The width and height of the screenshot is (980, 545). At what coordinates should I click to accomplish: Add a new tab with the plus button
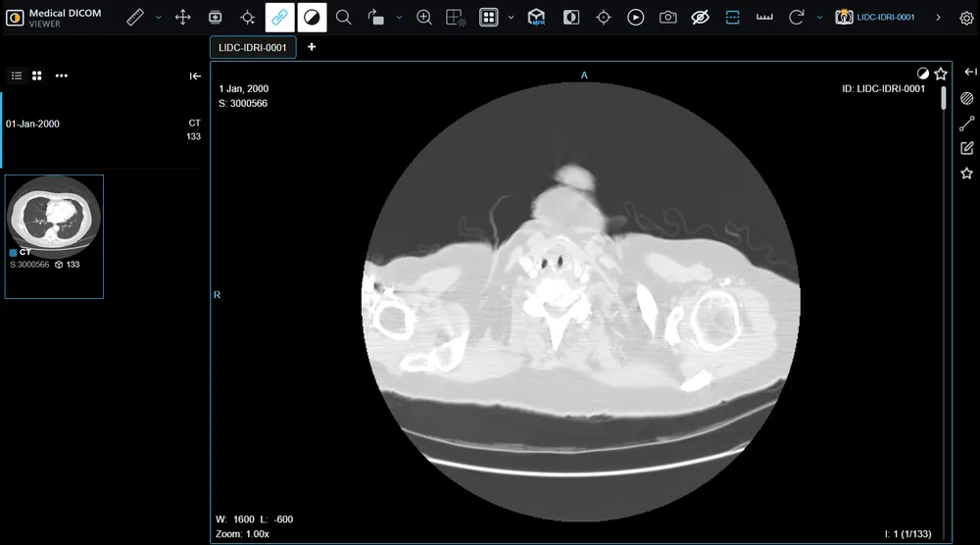click(x=312, y=47)
